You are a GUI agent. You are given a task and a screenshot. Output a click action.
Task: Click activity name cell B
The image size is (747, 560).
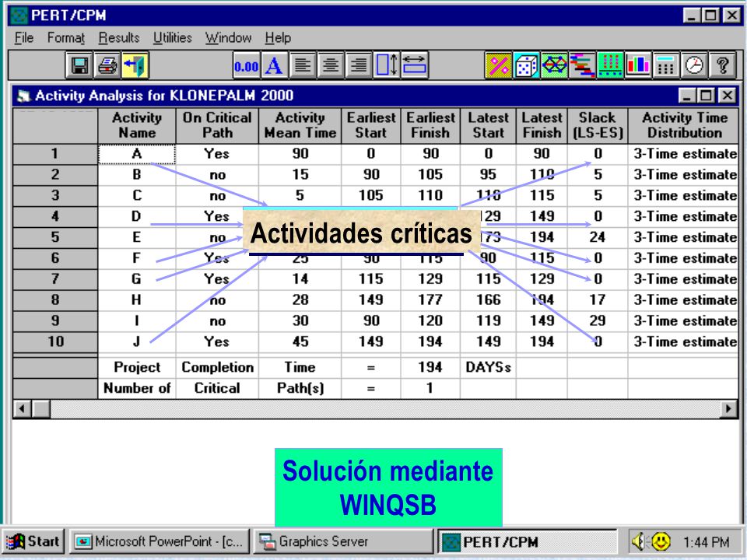137,175
